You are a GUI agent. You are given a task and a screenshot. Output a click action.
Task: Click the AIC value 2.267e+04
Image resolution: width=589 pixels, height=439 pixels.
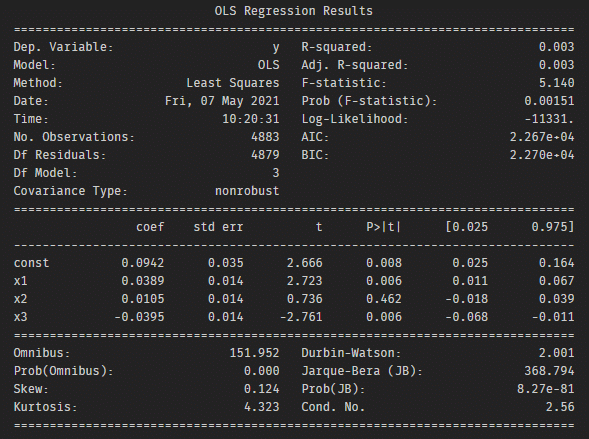(x=542, y=137)
